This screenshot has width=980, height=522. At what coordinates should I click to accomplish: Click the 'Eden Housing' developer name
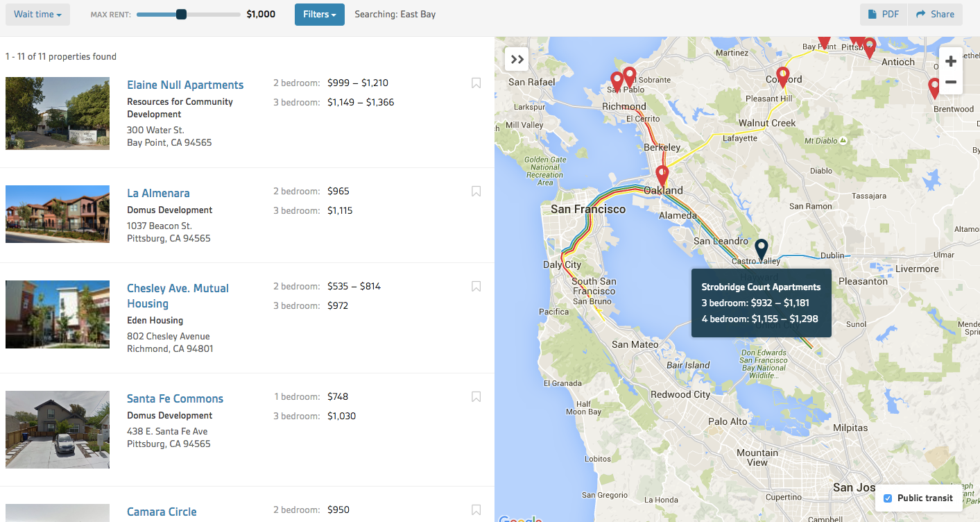pyautogui.click(x=155, y=321)
